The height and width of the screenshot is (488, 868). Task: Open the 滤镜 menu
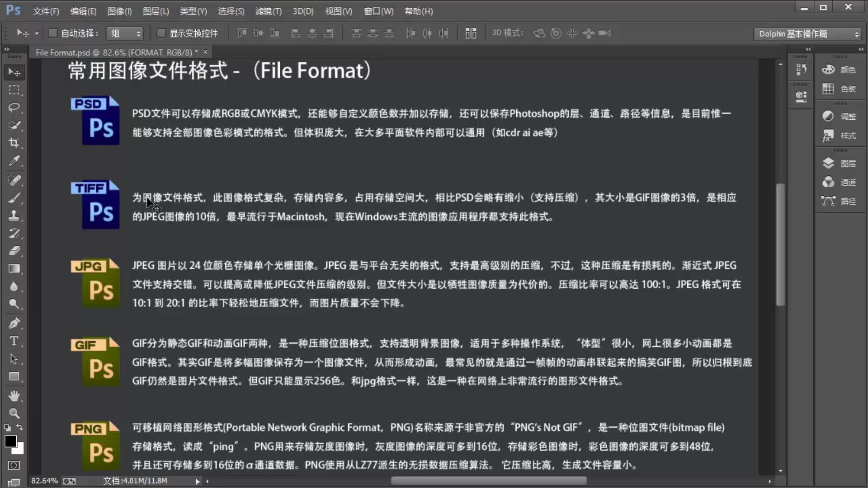pos(268,11)
